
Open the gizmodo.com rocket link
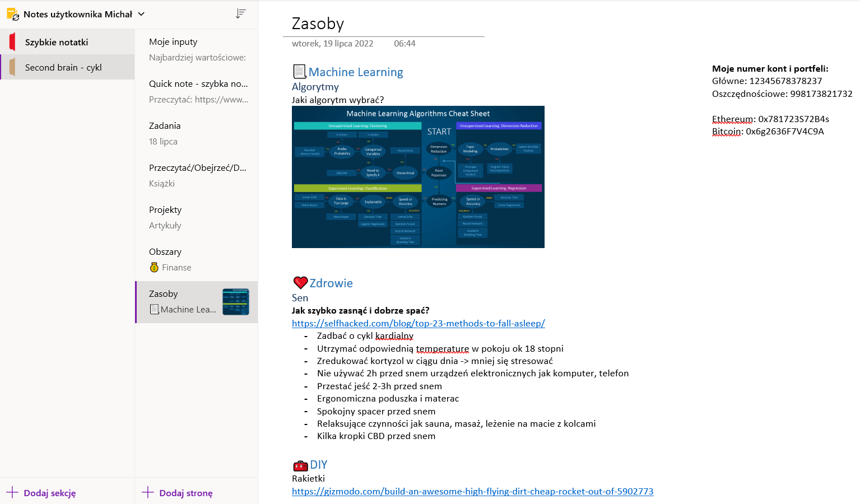pos(472,492)
